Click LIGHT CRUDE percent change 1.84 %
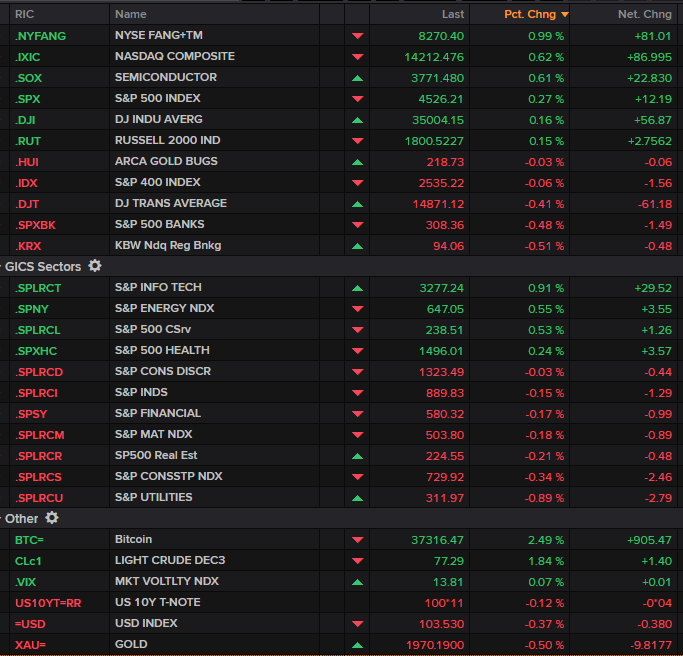This screenshot has height=656, width=683. click(x=546, y=561)
